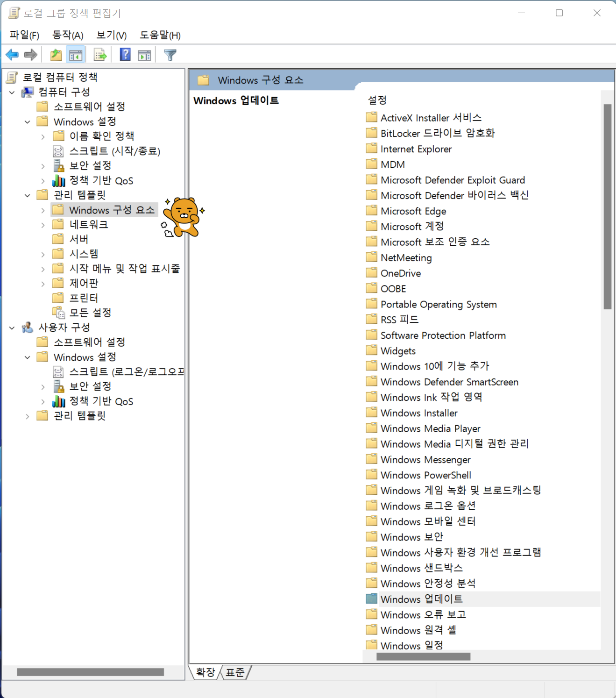Open Help via the blue question mark icon

[x=125, y=55]
